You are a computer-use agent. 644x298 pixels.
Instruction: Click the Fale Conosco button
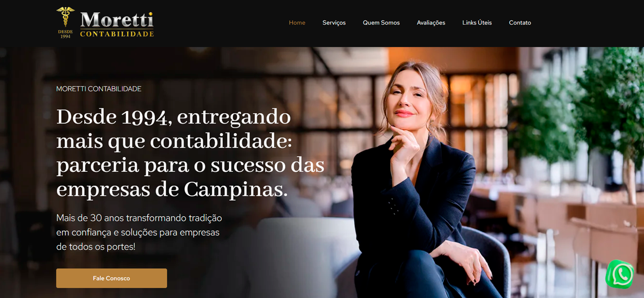(x=112, y=278)
